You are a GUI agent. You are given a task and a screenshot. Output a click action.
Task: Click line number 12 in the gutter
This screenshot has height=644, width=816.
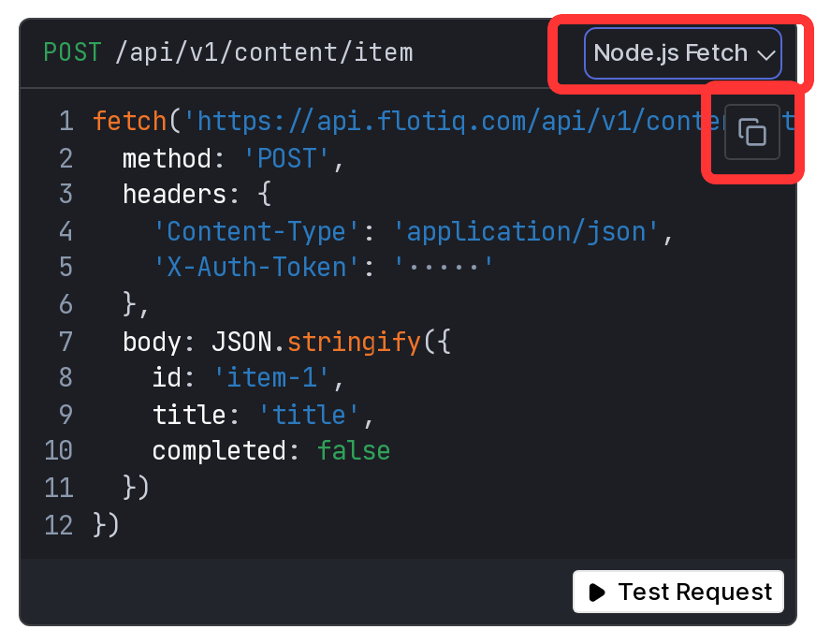coord(59,525)
